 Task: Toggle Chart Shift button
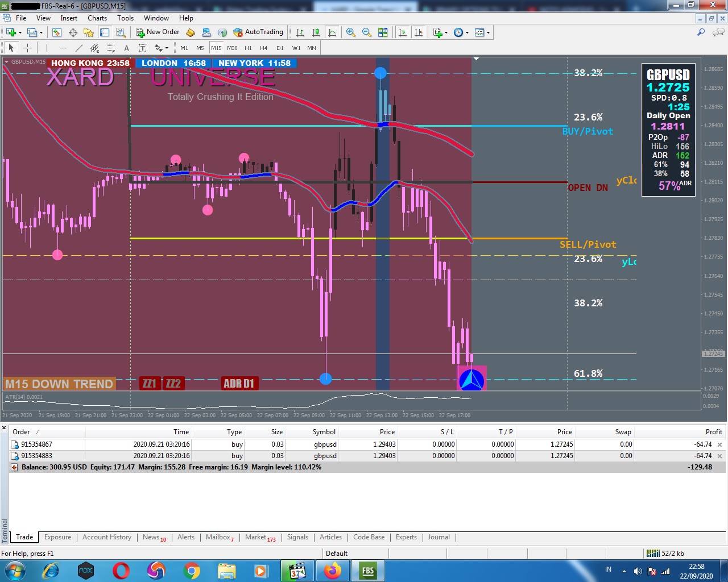click(419, 32)
